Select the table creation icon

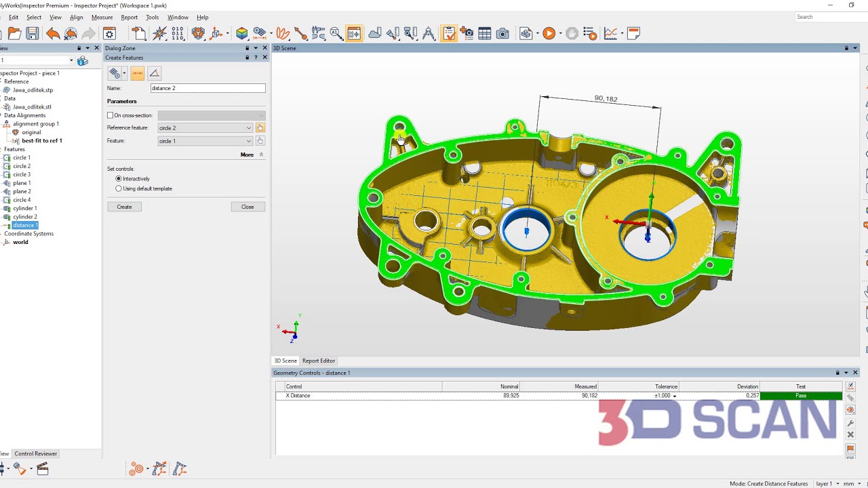coord(484,33)
